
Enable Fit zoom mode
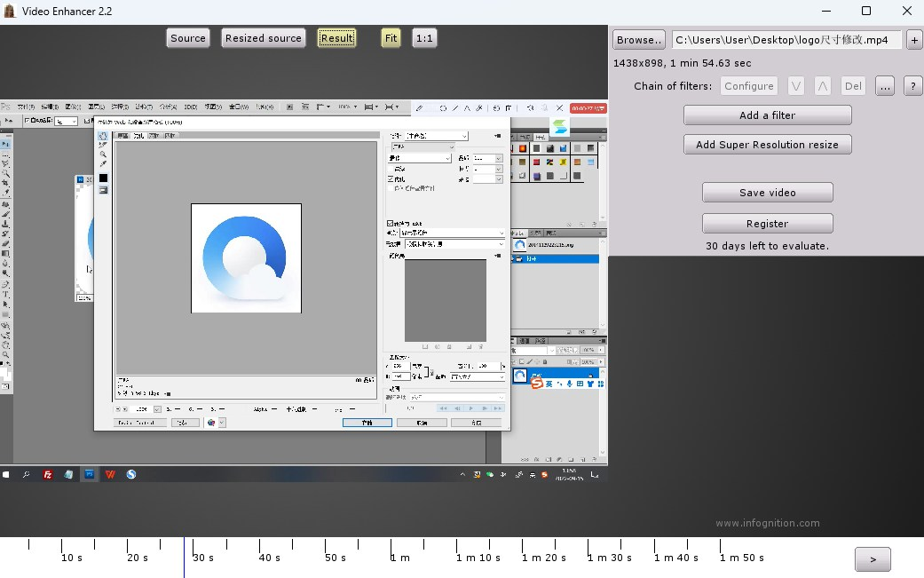[x=391, y=38]
